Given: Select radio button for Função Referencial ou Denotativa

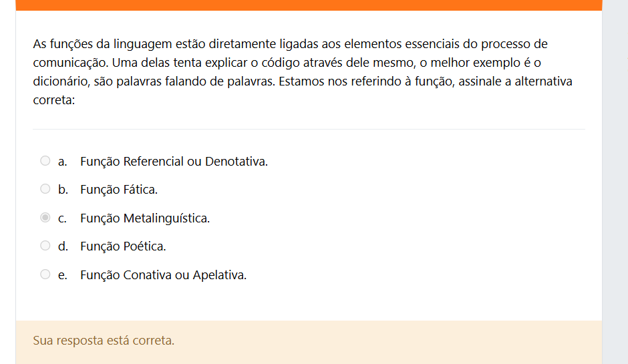Looking at the screenshot, I should click(45, 161).
